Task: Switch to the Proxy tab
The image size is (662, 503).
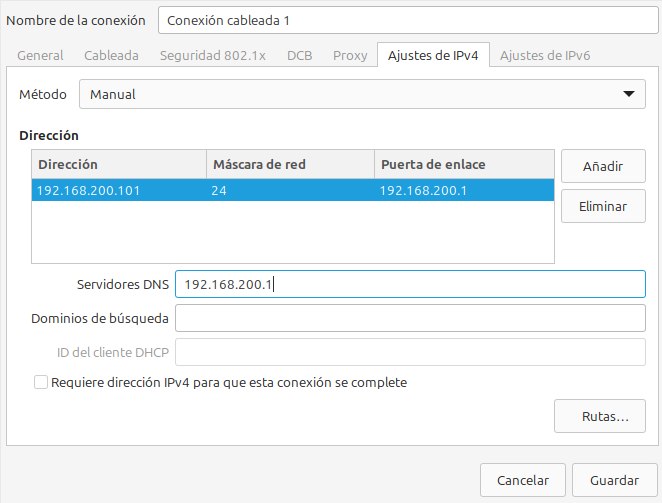Action: [x=350, y=56]
